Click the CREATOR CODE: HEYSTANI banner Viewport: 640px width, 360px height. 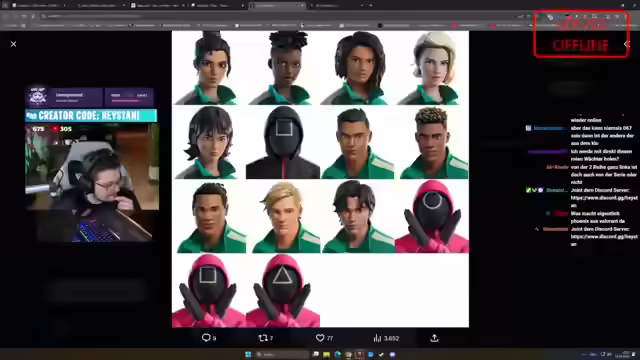[91, 116]
